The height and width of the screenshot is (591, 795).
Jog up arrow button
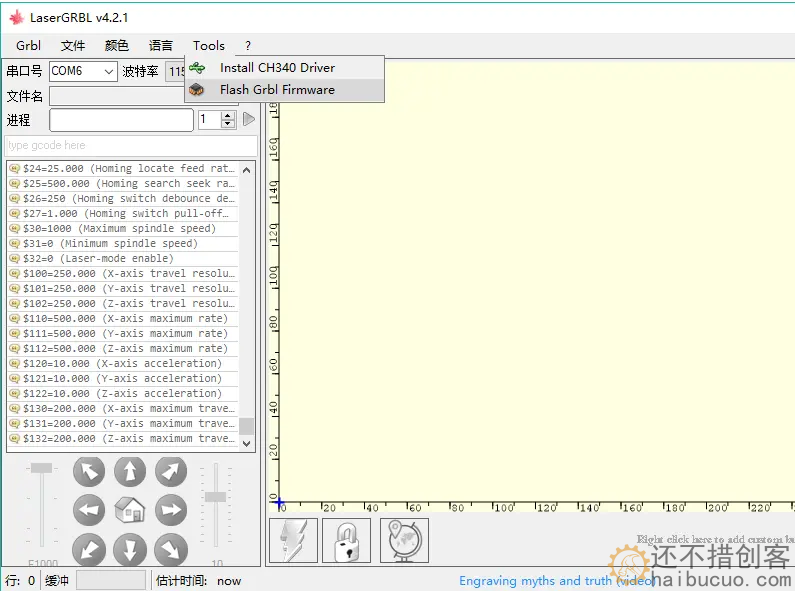[130, 471]
